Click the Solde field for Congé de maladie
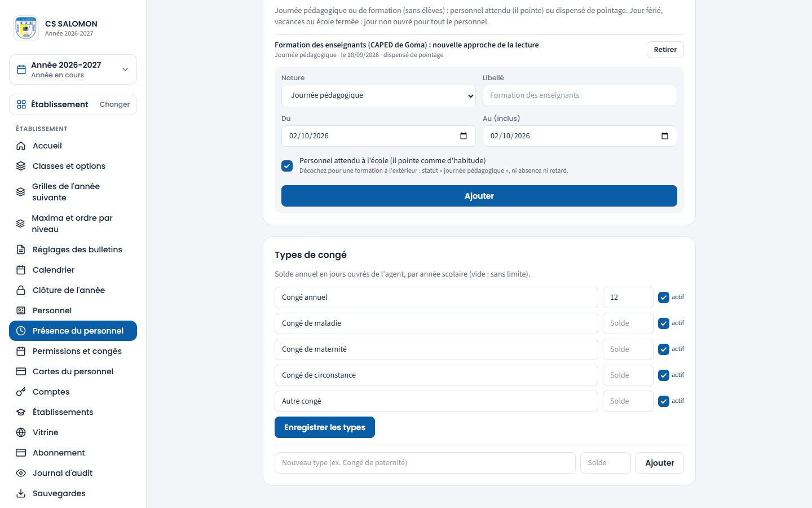 tap(628, 323)
